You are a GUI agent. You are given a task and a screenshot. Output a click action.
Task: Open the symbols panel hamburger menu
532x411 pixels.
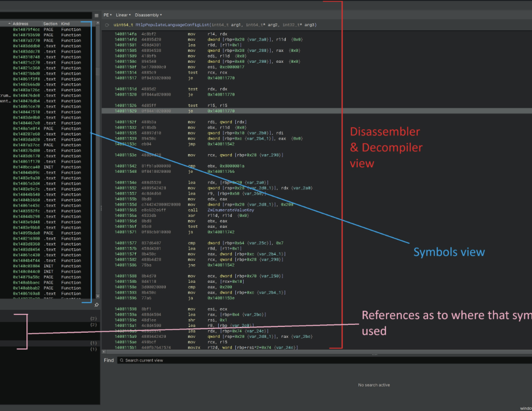click(x=96, y=15)
